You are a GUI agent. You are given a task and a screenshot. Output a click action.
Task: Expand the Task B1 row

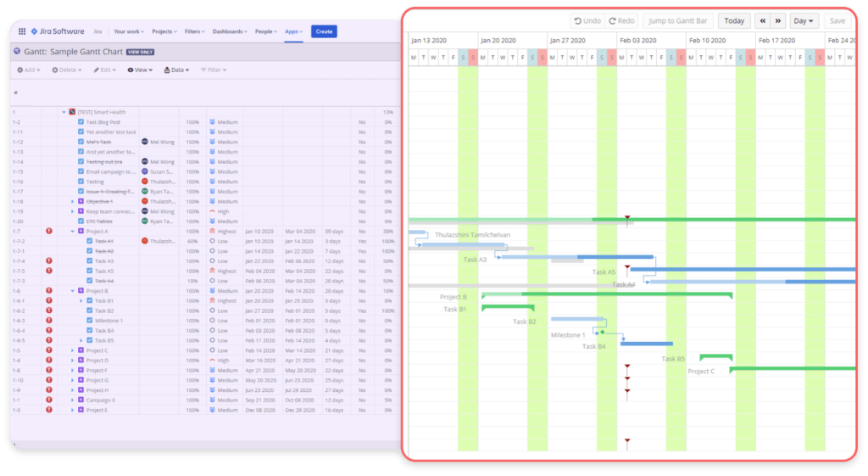(x=81, y=301)
